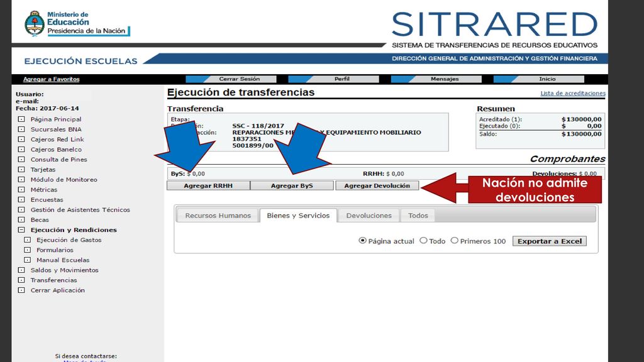This screenshot has width=644, height=362.
Task: Expand the Becas tree box
Action: point(21,219)
